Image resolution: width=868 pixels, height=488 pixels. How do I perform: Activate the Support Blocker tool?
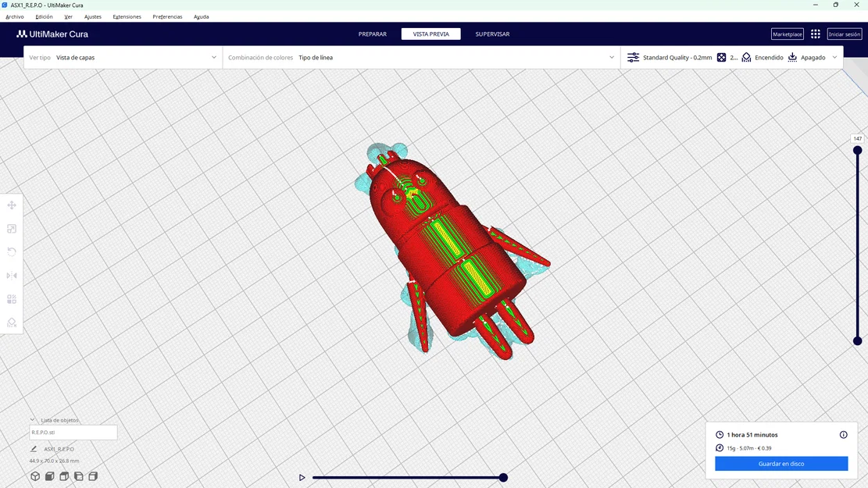[11, 322]
